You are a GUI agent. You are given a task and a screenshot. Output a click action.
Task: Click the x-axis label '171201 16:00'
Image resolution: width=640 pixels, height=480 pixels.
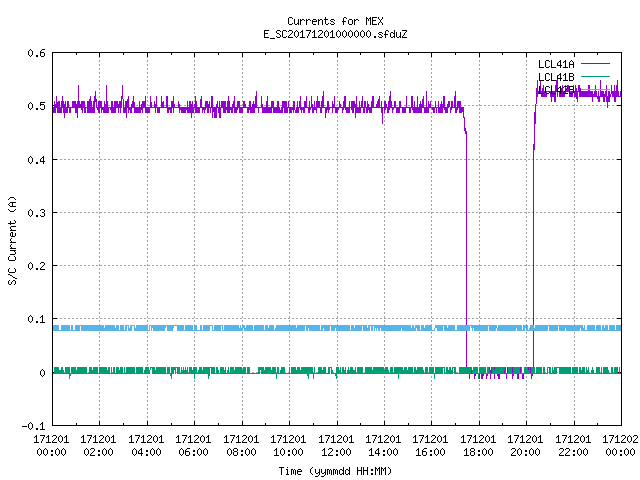point(431,446)
